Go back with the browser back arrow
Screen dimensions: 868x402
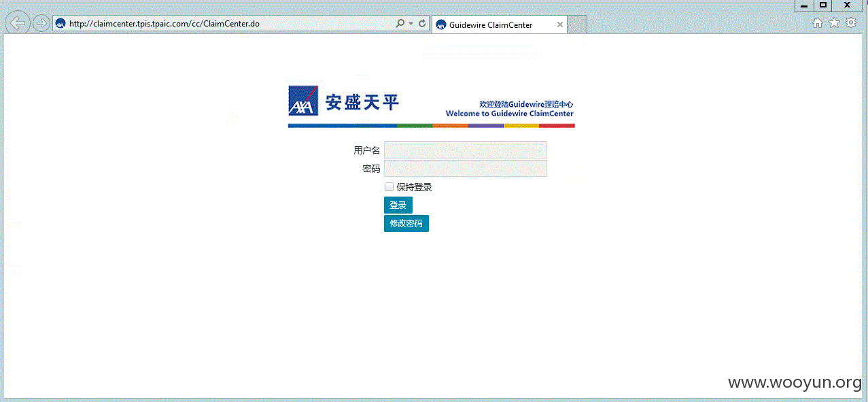coord(18,23)
